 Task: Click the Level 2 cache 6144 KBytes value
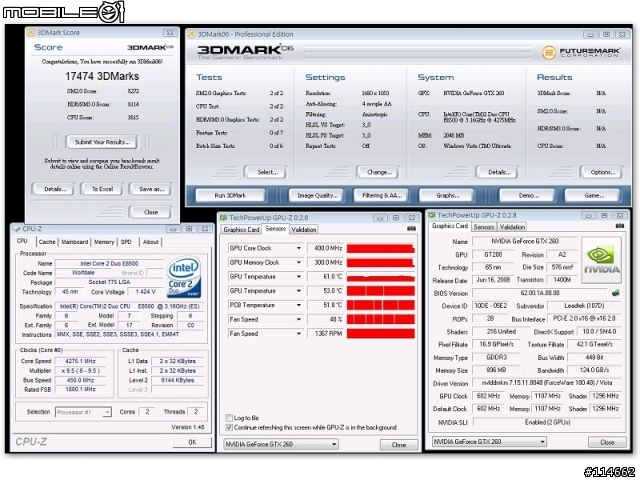(x=178, y=380)
